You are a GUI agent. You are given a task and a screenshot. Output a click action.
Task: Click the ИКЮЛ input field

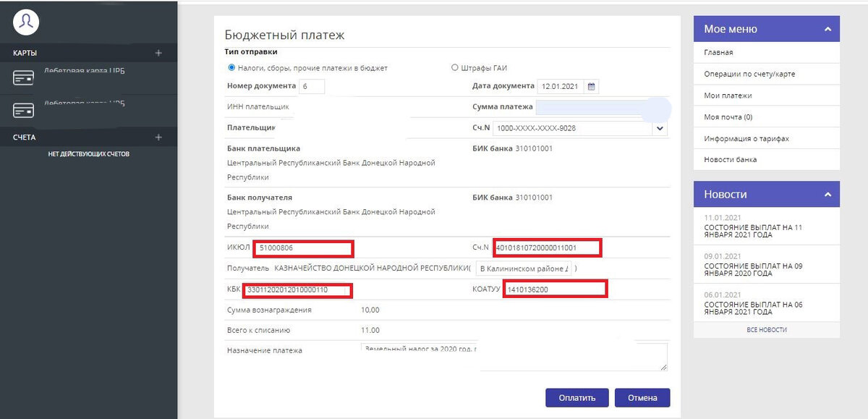pyautogui.click(x=303, y=248)
